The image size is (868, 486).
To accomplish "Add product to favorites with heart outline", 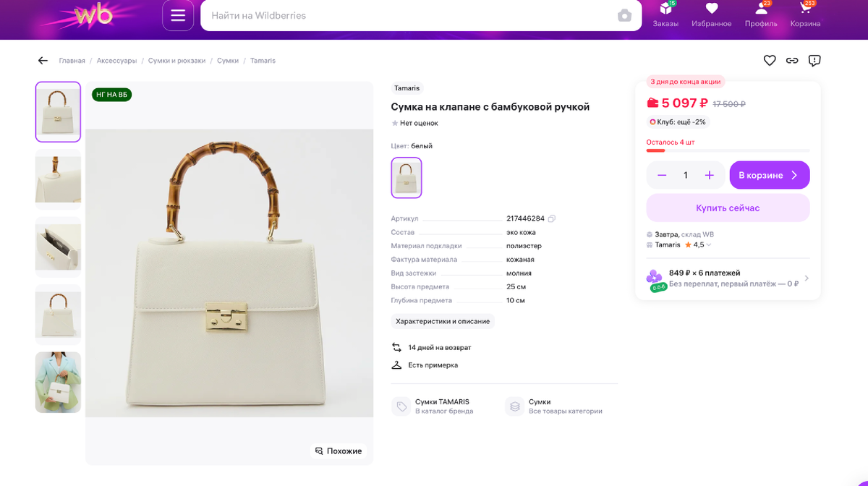I will tap(770, 61).
